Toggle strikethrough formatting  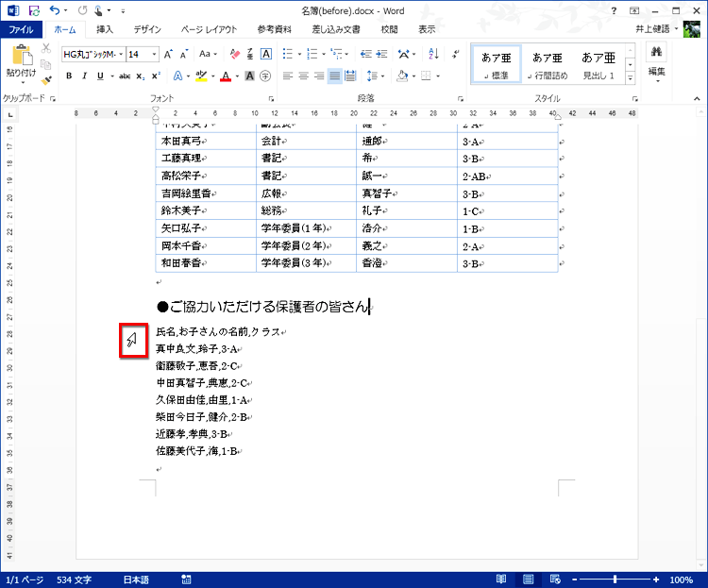pos(125,76)
